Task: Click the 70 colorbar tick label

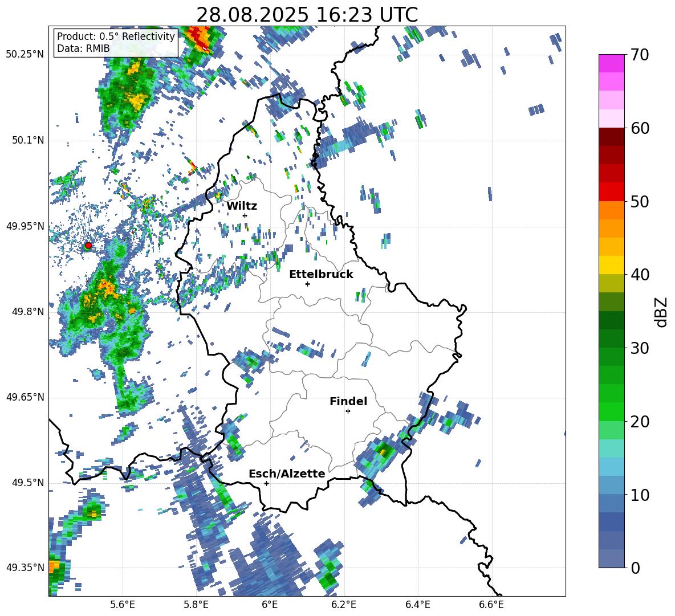Action: (x=639, y=55)
